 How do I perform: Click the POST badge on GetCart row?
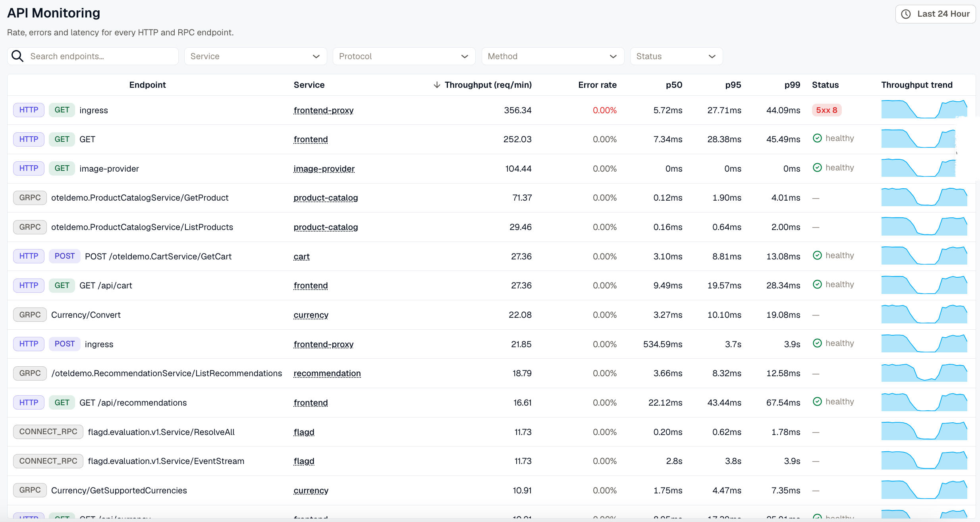click(65, 256)
